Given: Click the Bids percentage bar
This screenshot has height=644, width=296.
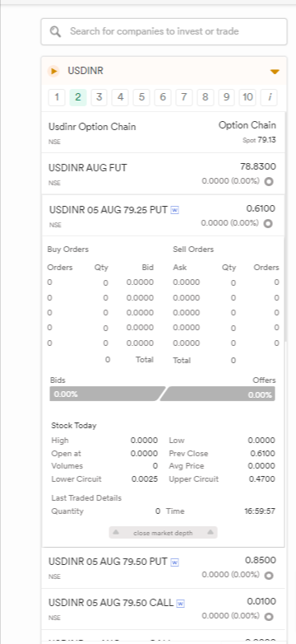Looking at the screenshot, I should pos(108,394).
